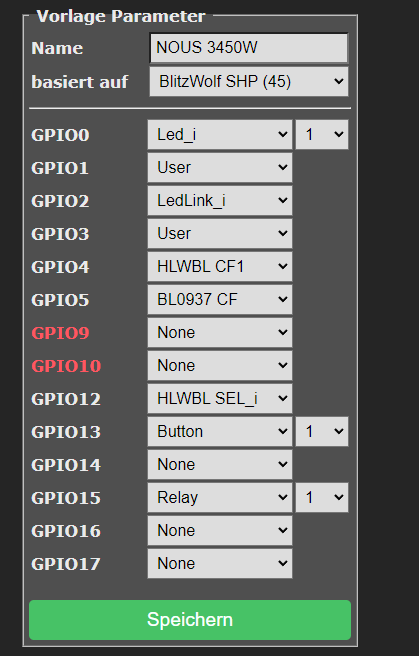Expand the GPIO17 None dropdown

(x=220, y=564)
